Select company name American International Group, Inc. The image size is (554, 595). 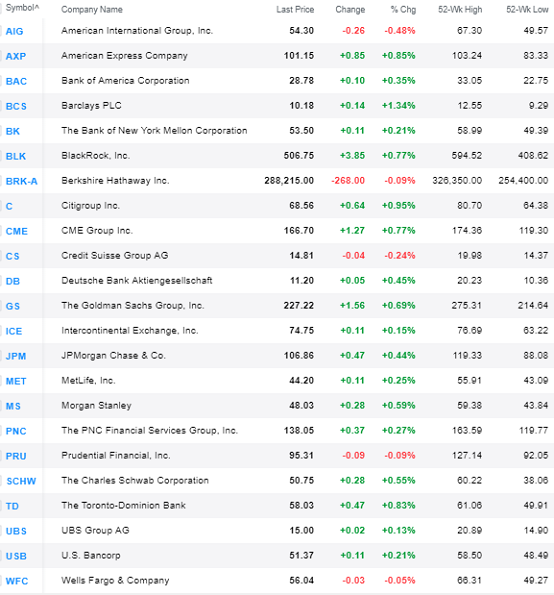[x=137, y=31]
